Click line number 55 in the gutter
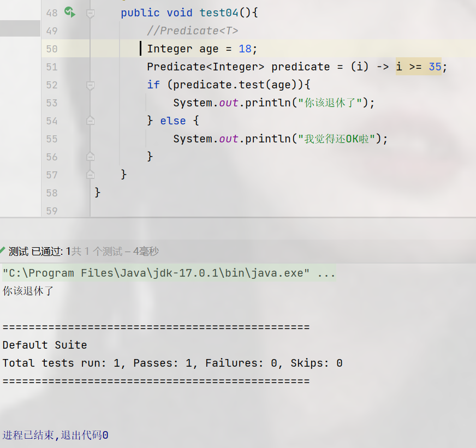 tap(52, 139)
